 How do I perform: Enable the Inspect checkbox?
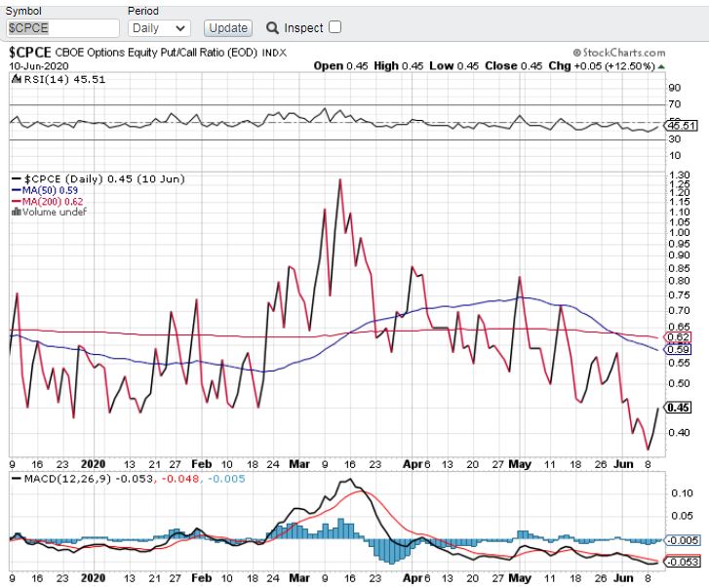point(335,27)
